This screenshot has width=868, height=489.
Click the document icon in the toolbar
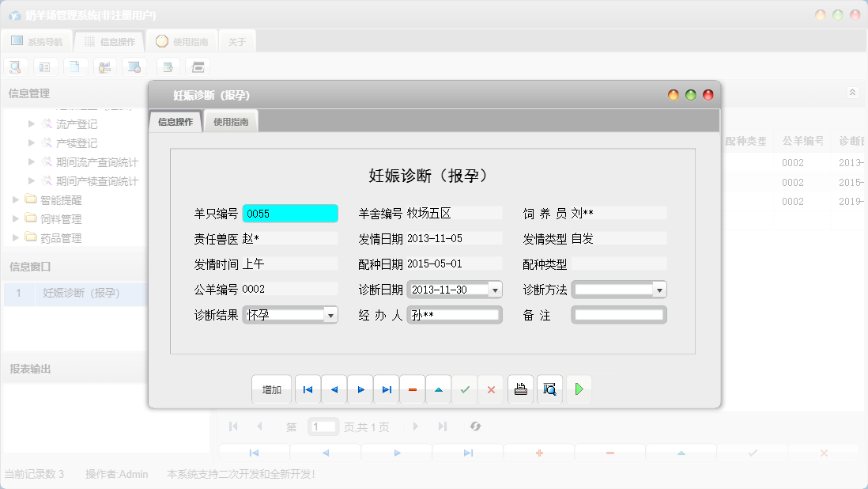75,66
